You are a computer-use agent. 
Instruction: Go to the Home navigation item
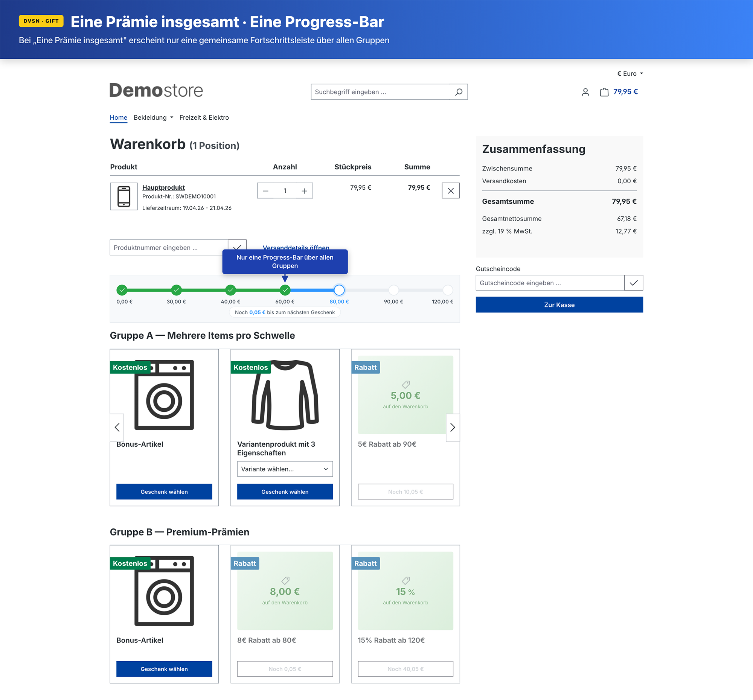118,117
